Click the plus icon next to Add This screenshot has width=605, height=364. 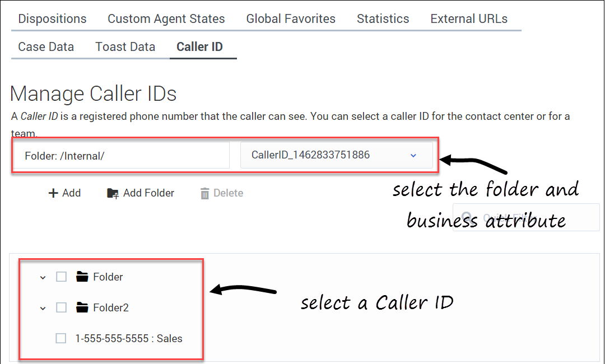click(x=54, y=193)
